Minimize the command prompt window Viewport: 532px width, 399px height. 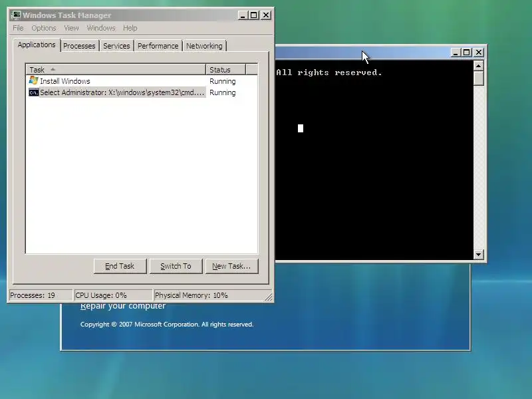(456, 53)
